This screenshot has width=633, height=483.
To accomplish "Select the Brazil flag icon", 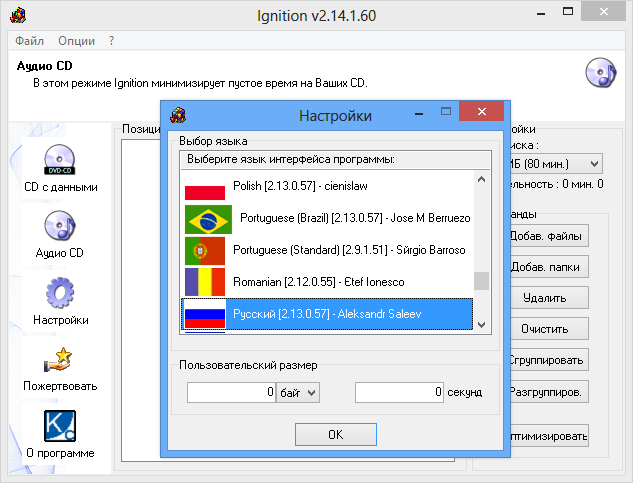I will [x=208, y=219].
